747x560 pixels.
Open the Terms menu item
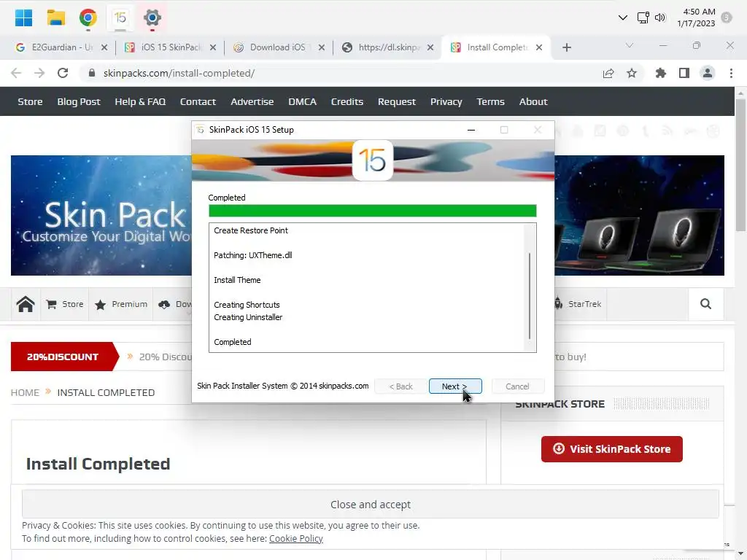[x=490, y=102]
